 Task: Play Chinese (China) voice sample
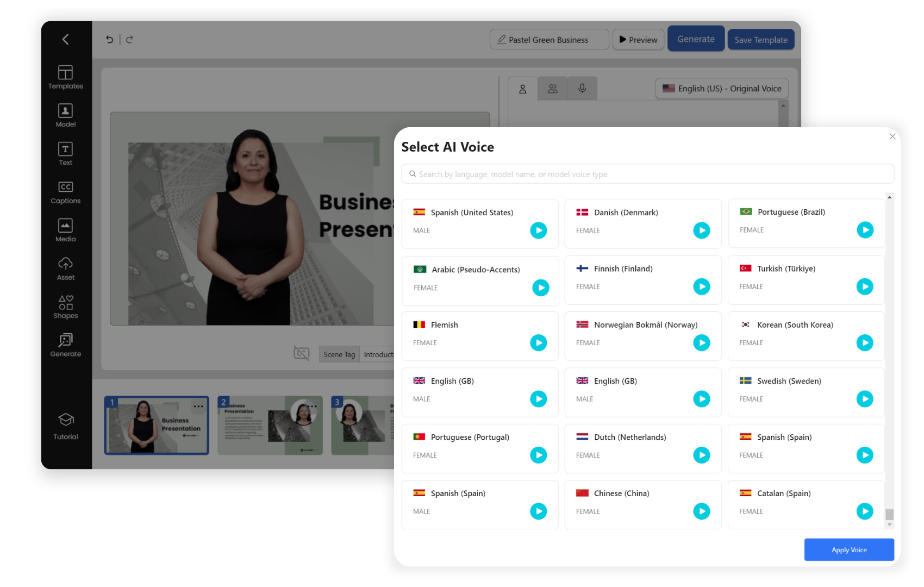pos(702,511)
